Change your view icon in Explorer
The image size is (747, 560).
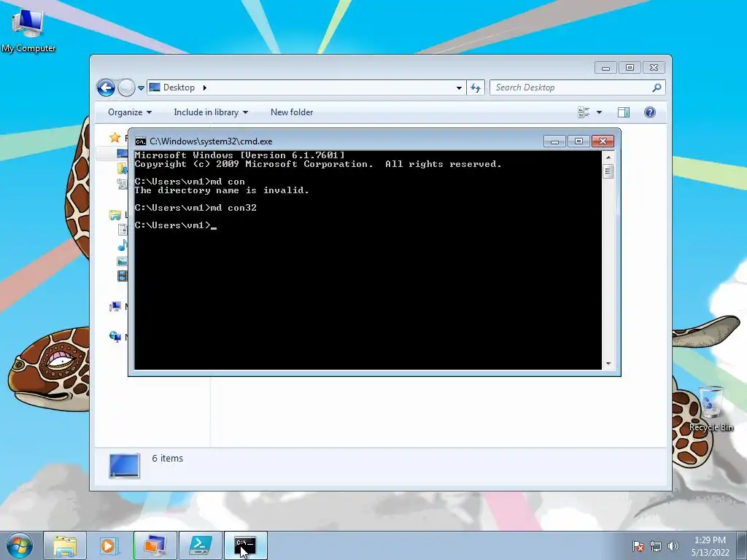pos(584,112)
